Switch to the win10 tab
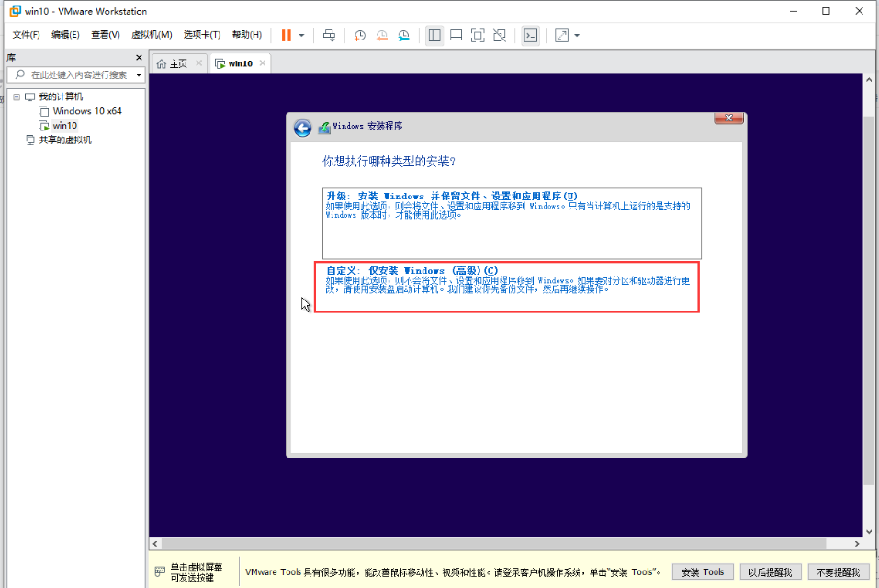This screenshot has height=588, width=879. pyautogui.click(x=240, y=63)
